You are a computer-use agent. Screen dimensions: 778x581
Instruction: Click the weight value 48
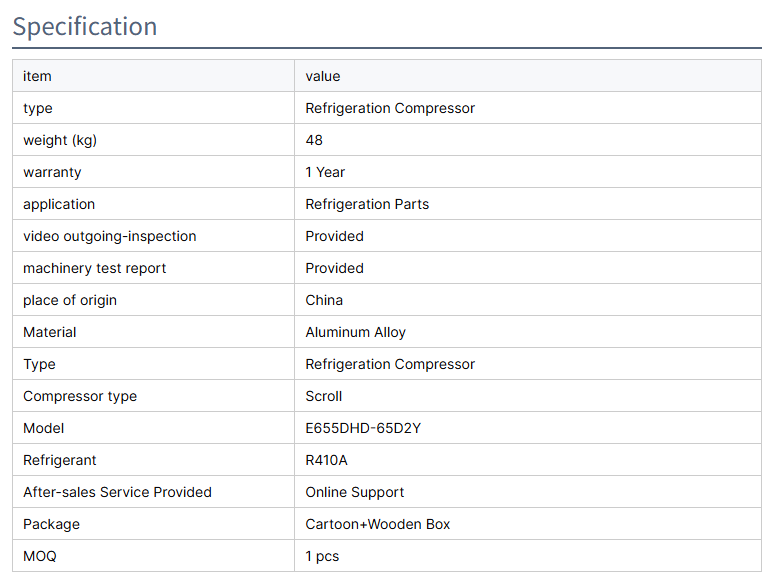tap(314, 140)
